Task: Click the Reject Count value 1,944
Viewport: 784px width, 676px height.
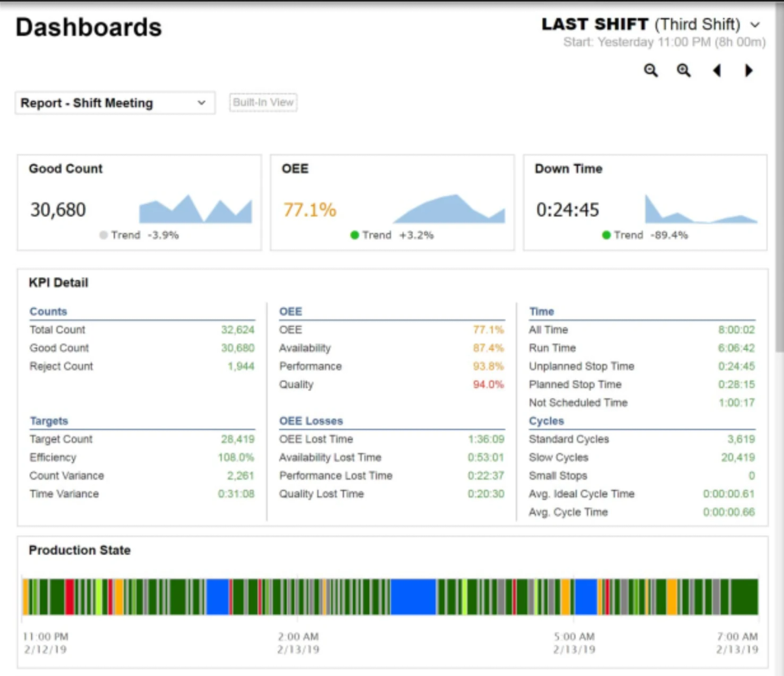Action: tap(241, 366)
